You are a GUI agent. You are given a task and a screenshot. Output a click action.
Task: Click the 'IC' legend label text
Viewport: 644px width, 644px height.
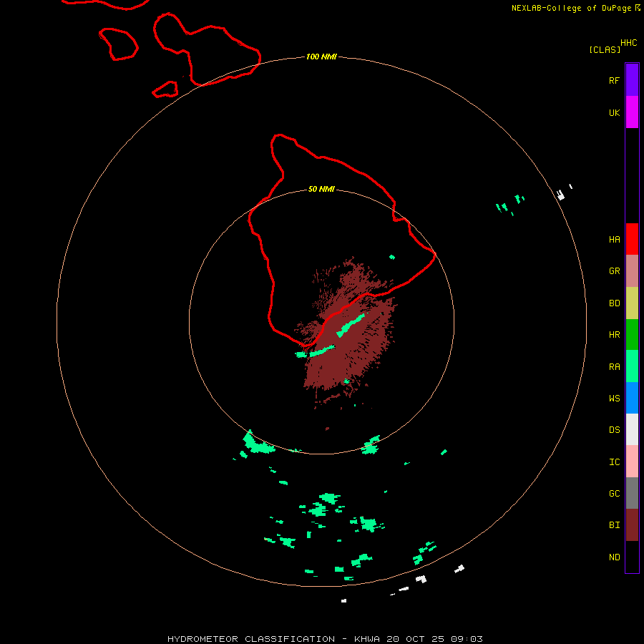614,462
